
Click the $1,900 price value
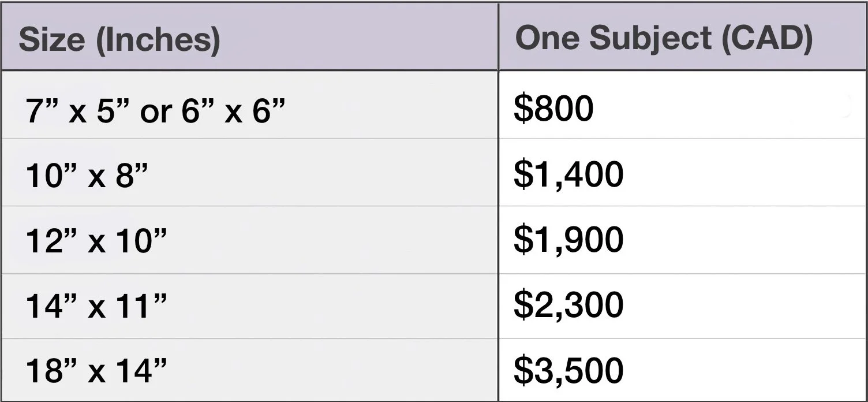pos(568,240)
